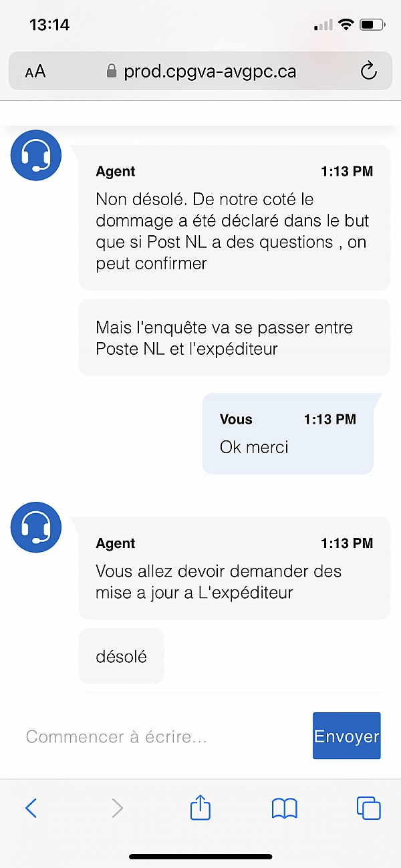The image size is (401, 868).
Task: Tap the reload page icon
Action: [368, 71]
